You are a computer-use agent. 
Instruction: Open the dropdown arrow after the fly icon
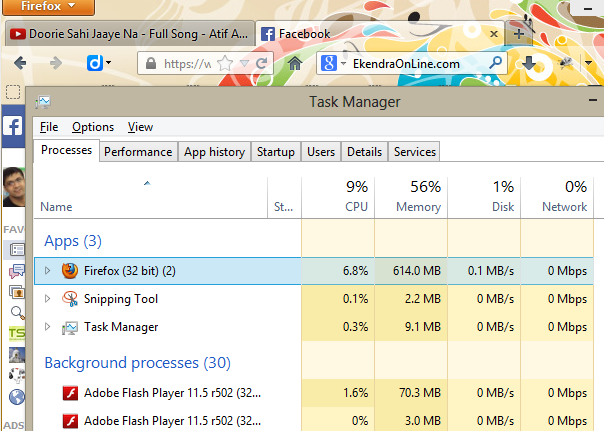click(x=588, y=62)
